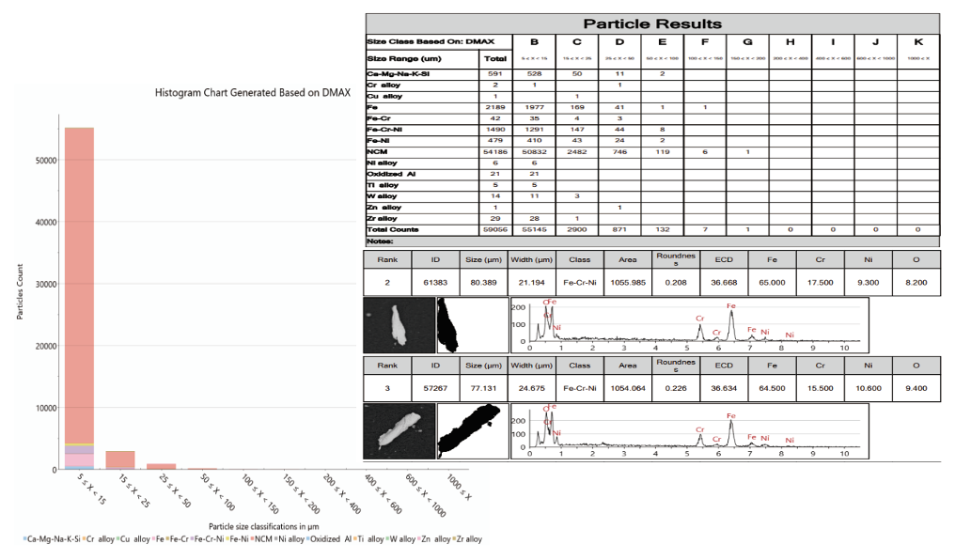Select the 'Size Range (um)' header cell
955x560 pixels.
point(422,59)
